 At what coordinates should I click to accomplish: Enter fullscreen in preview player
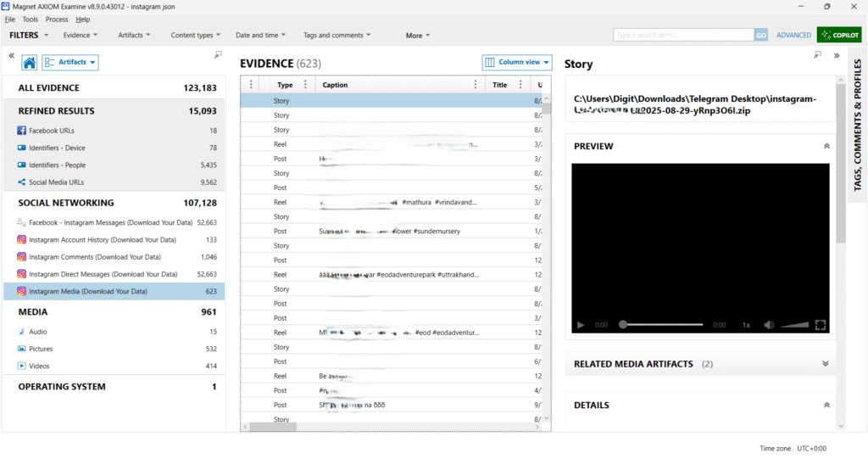[821, 326]
